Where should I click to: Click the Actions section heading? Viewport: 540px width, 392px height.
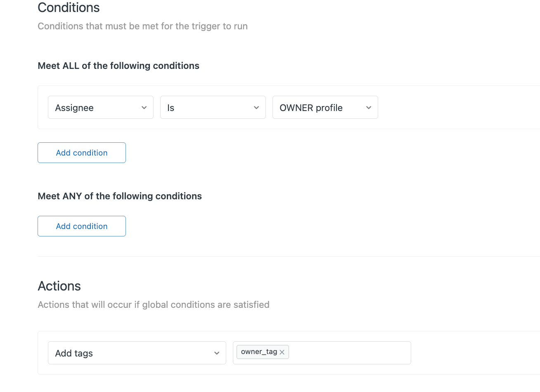point(59,286)
